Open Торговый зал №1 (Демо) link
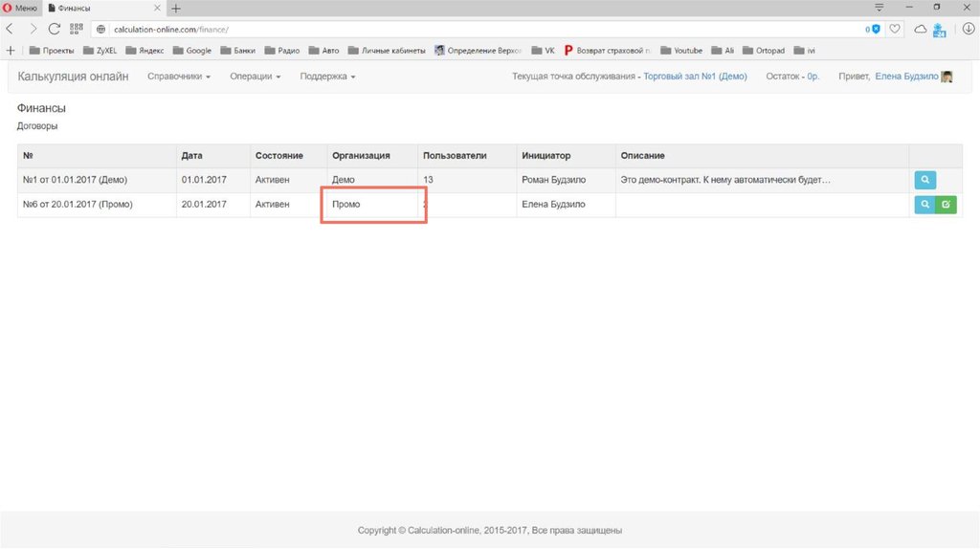 [695, 77]
